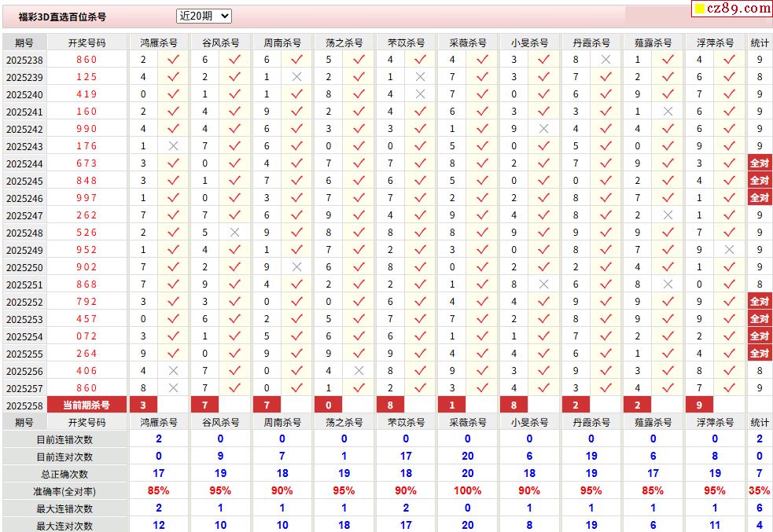The height and width of the screenshot is (532, 773).
Task: Click the cross mark for 丹霞杀号 in row 2025238
Action: click(606, 60)
